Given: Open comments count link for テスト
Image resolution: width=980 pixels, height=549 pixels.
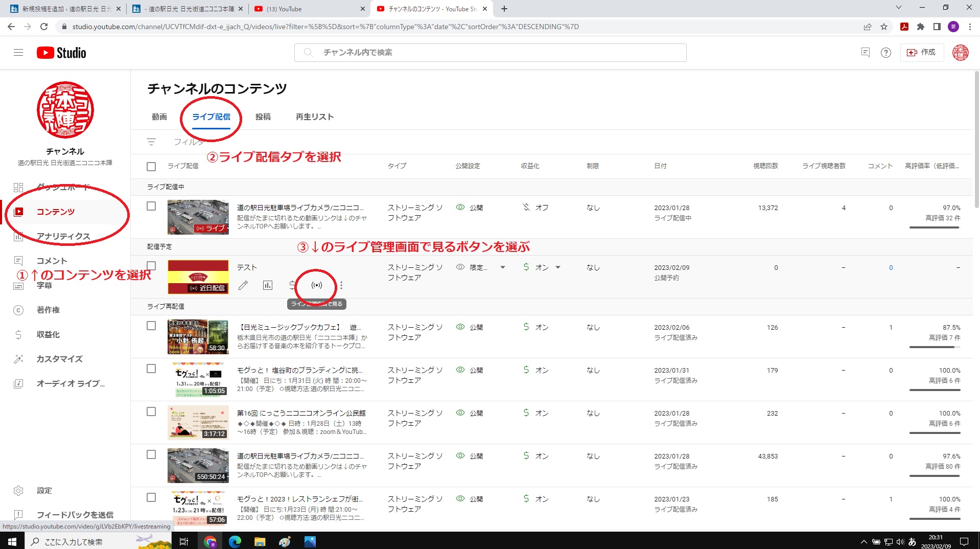Looking at the screenshot, I should (891, 267).
